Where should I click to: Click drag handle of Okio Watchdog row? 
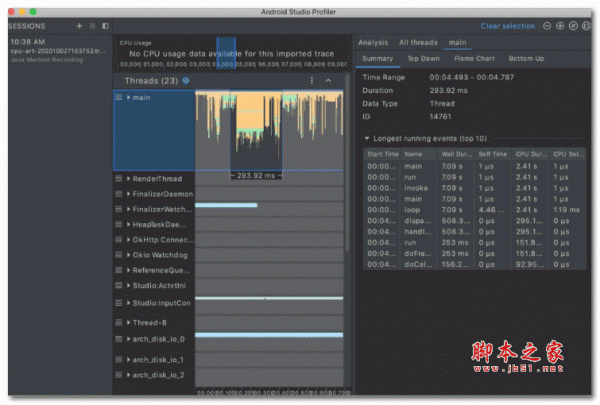[119, 255]
